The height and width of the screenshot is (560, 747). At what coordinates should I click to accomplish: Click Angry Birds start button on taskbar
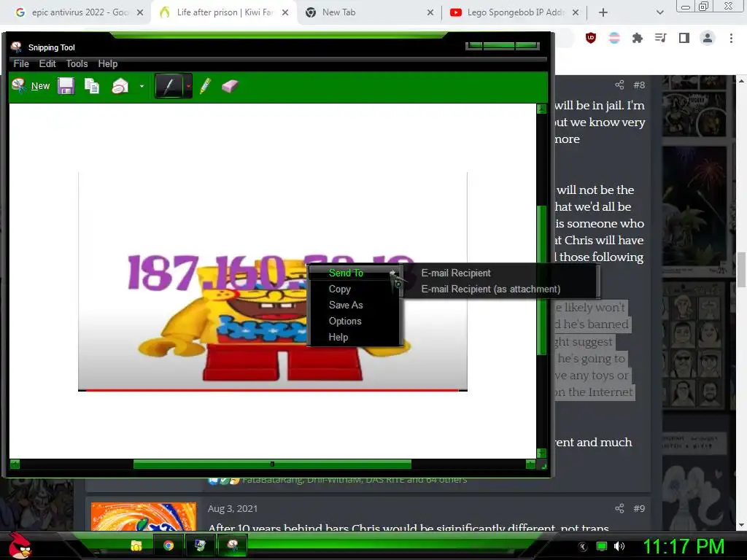(20, 545)
